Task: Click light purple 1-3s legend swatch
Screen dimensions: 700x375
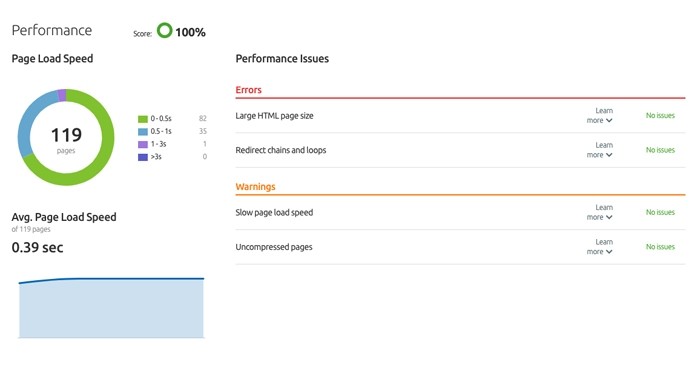Action: coord(143,144)
